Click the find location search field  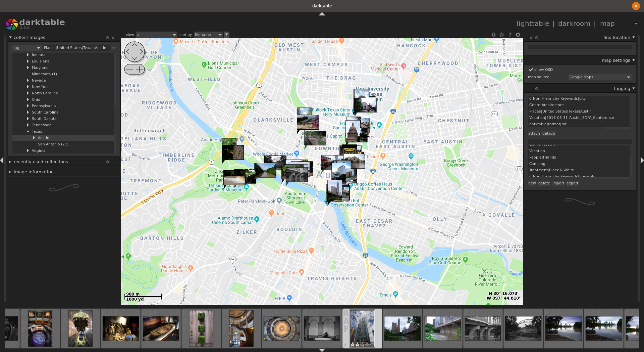[580, 47]
